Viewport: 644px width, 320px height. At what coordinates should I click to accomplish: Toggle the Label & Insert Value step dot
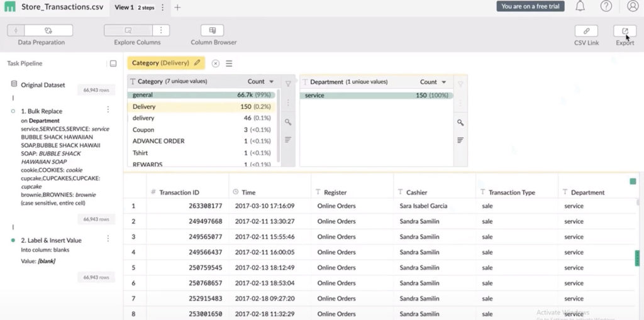point(13,241)
